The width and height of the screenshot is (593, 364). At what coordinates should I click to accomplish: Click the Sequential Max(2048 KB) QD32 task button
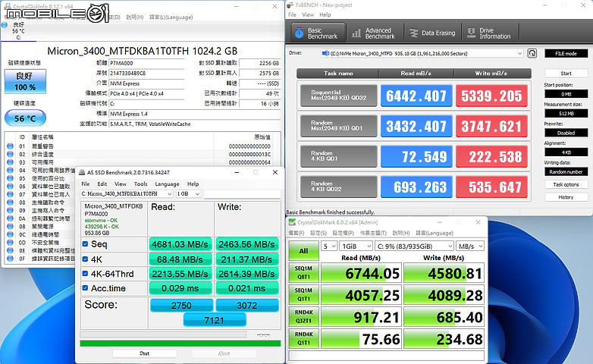point(338,96)
